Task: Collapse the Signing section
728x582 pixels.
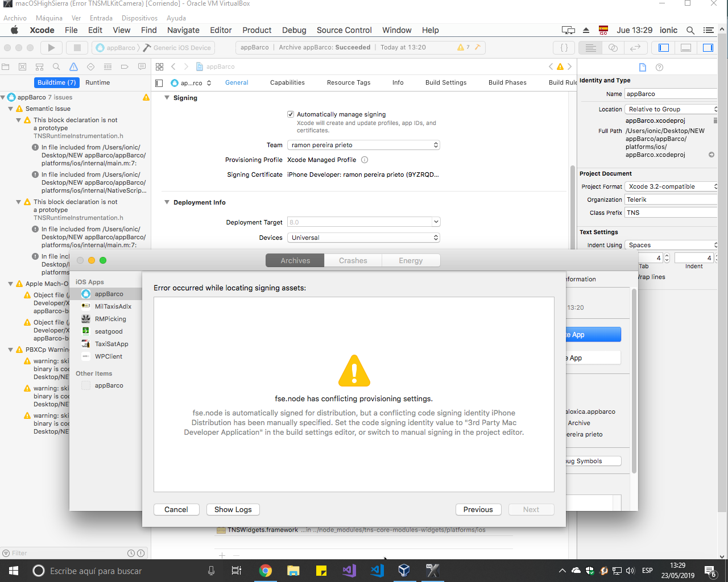Action: click(167, 98)
